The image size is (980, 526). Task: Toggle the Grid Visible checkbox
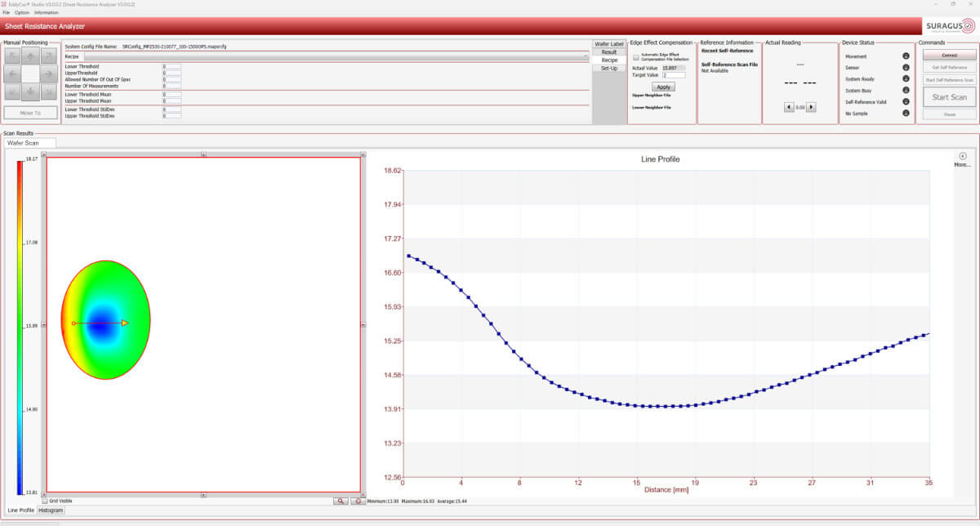pyautogui.click(x=44, y=501)
